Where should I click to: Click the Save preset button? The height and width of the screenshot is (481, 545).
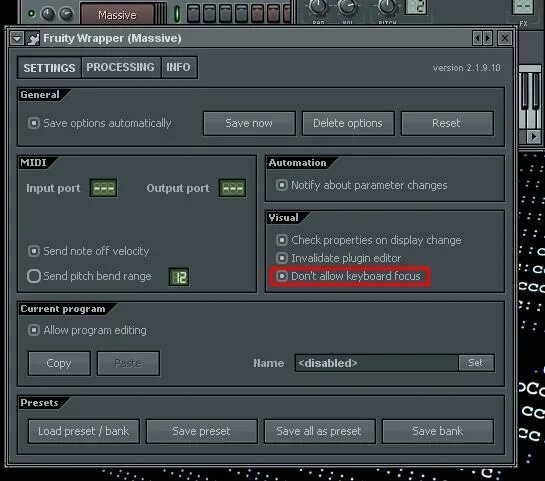pos(202,431)
